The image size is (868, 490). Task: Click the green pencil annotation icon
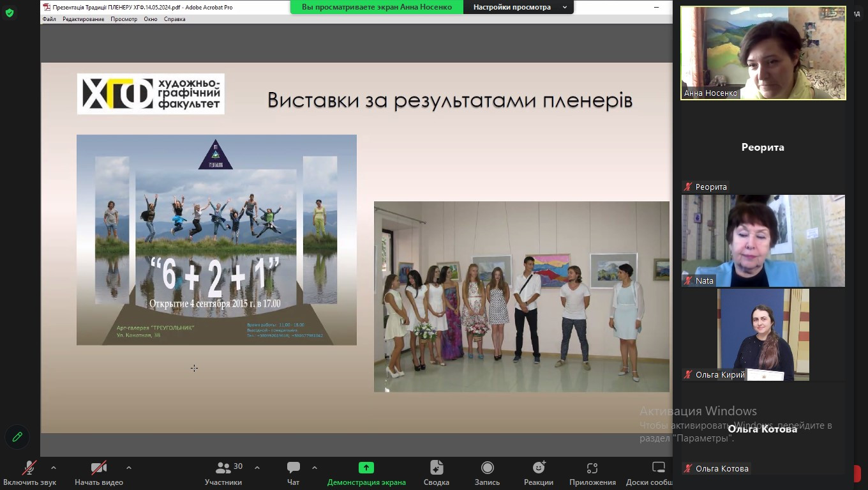(17, 437)
